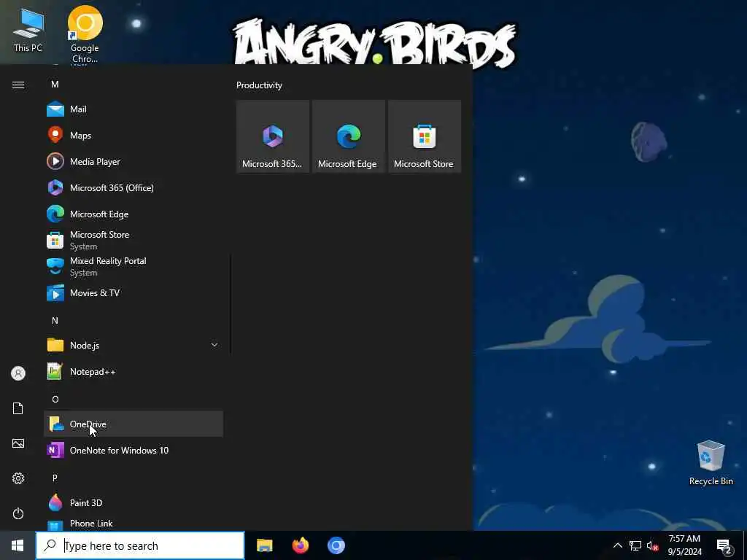
Task: Open File Explorer on the taskbar
Action: (264, 545)
